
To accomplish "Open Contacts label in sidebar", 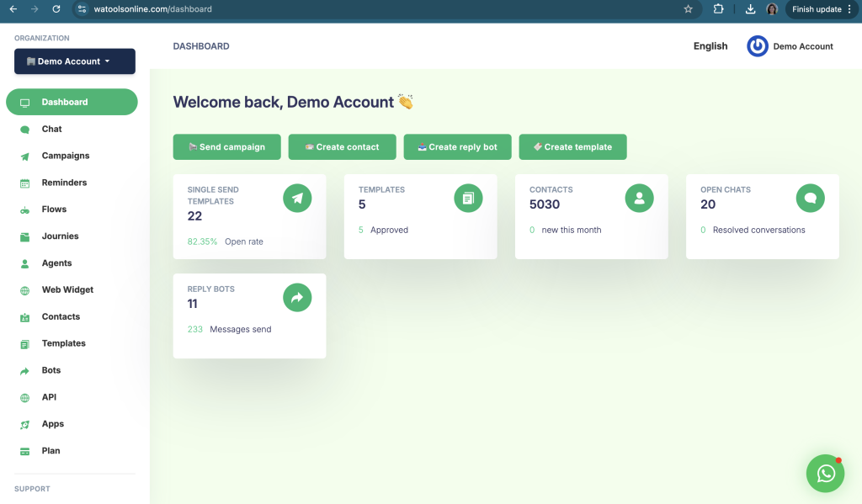I will [61, 316].
